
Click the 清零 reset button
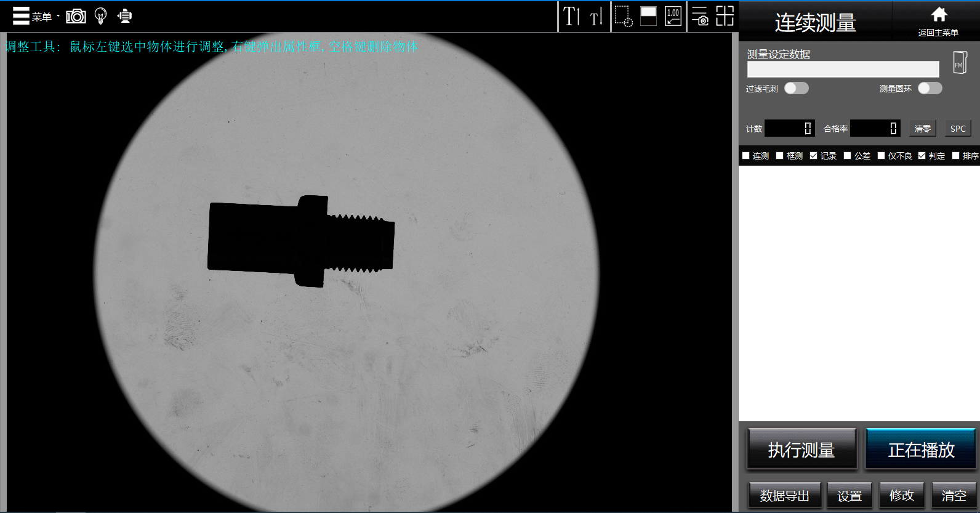pos(922,128)
